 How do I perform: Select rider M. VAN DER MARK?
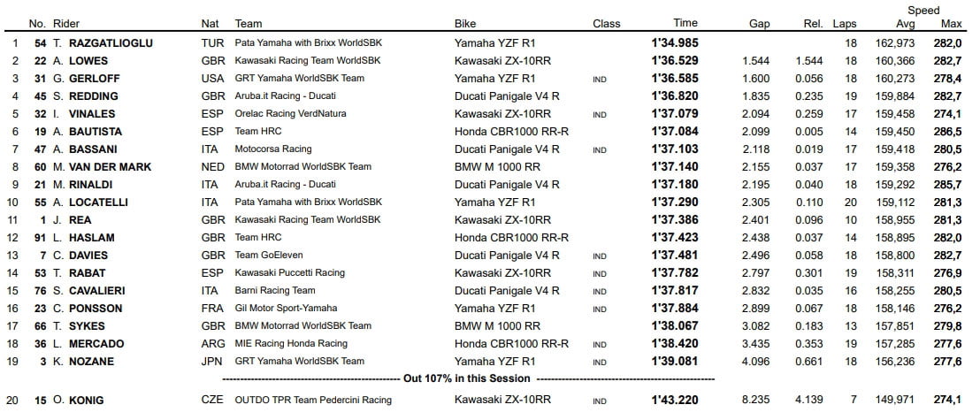coord(103,166)
